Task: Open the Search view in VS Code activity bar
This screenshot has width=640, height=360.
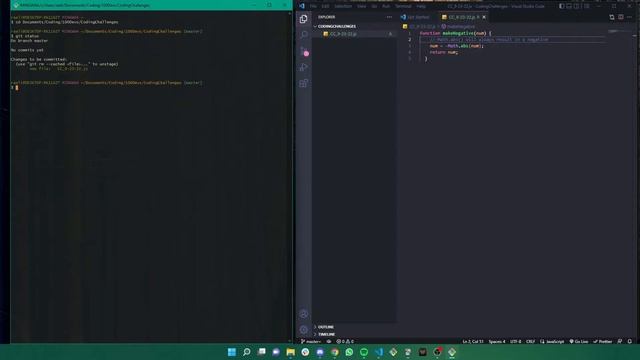Action: [x=304, y=35]
